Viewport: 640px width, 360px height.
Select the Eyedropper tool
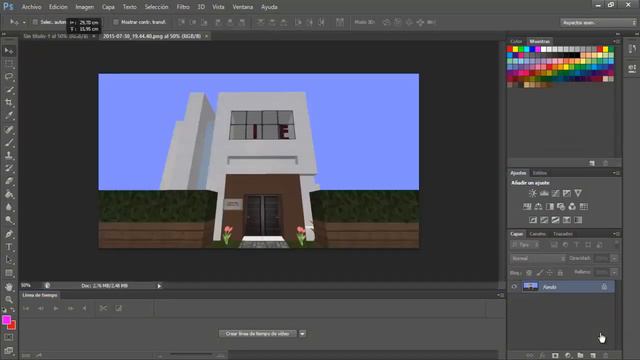click(x=9, y=116)
